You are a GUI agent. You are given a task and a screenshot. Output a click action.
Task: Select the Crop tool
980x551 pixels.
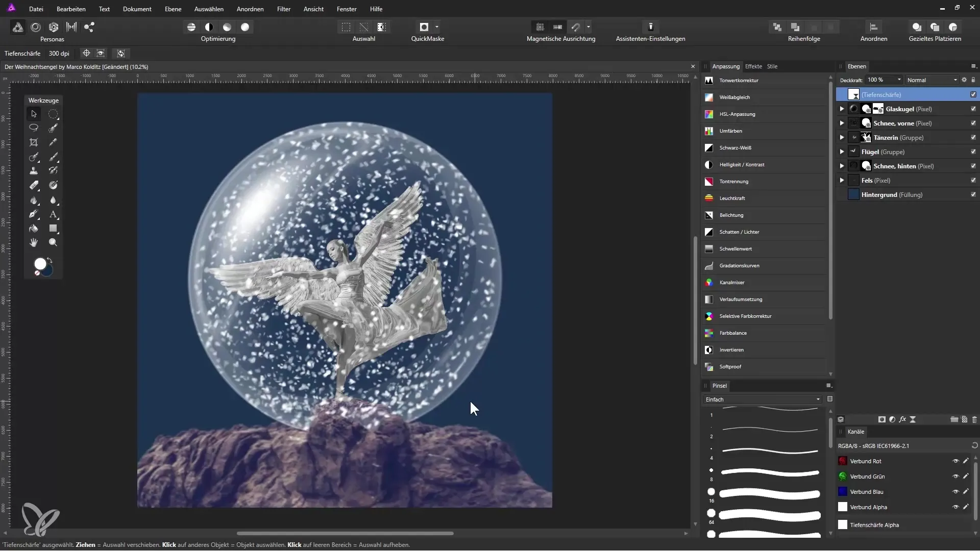pos(34,142)
